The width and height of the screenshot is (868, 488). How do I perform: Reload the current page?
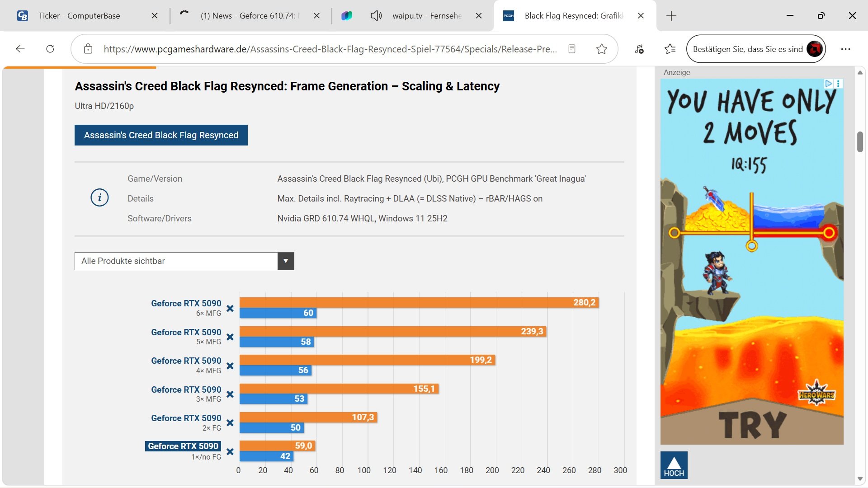pos(50,49)
